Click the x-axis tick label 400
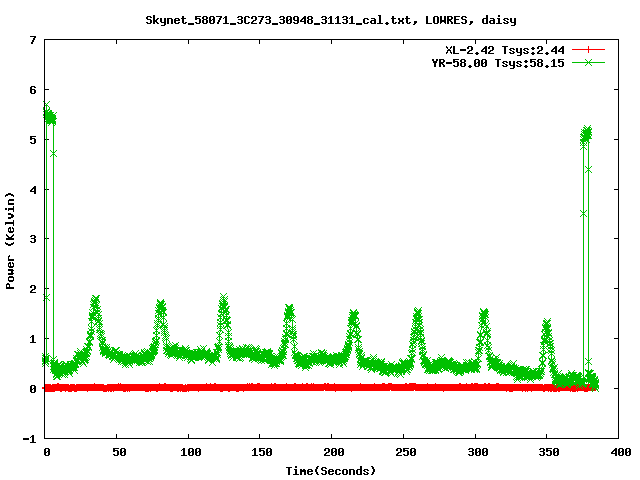 pos(621,452)
